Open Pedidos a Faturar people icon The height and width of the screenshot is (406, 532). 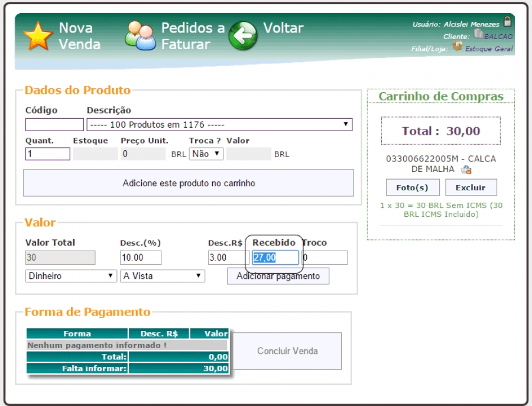(140, 35)
